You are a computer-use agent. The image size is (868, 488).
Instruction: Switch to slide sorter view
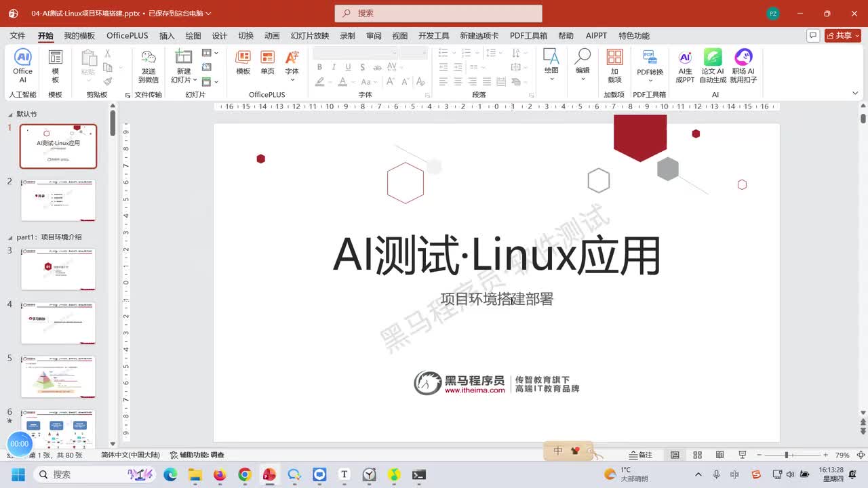pos(697,455)
